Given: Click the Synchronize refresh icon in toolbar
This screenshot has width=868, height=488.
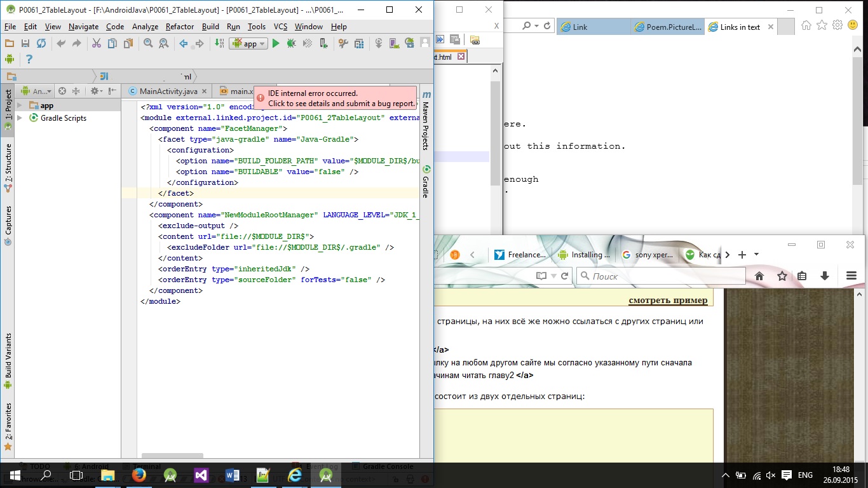Looking at the screenshot, I should point(41,43).
